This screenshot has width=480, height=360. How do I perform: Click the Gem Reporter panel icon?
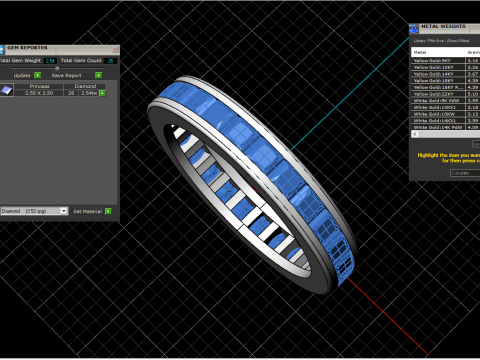[x=2, y=49]
